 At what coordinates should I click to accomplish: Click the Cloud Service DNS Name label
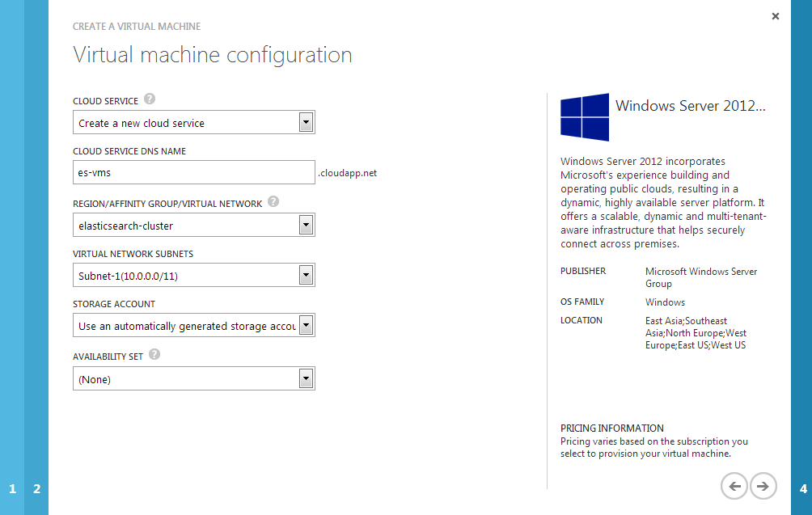pos(129,151)
